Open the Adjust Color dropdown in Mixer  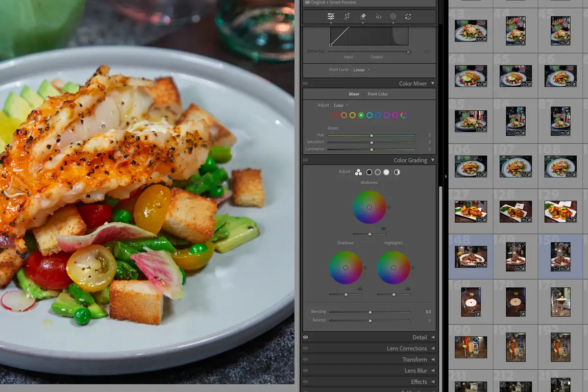coord(341,105)
